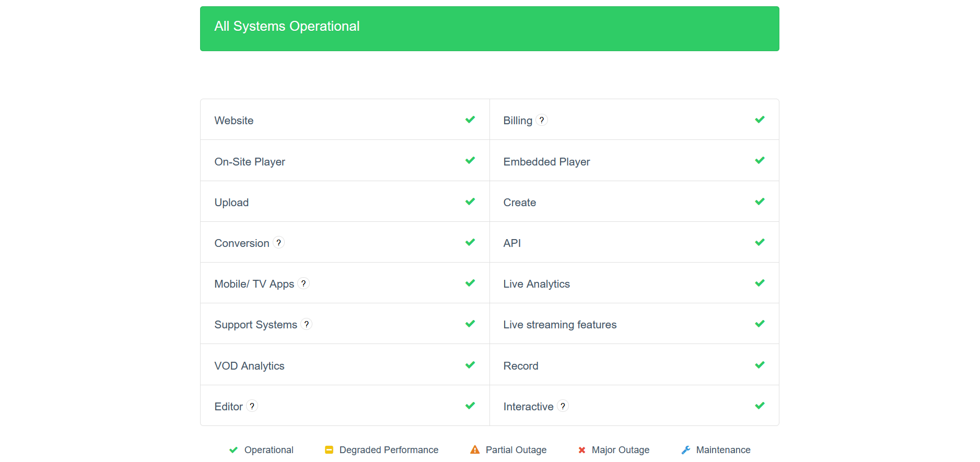This screenshot has width=980, height=462.
Task: Click the Upload component label
Action: click(x=231, y=203)
